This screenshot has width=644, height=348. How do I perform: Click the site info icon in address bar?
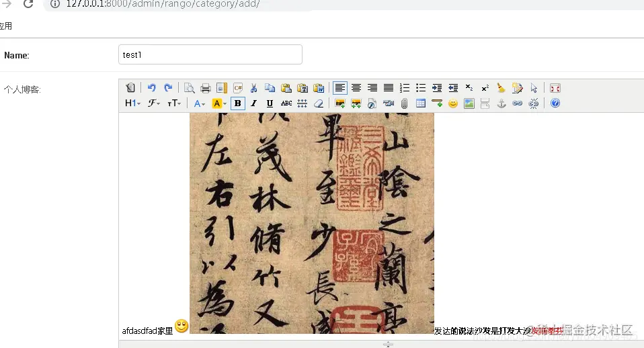pyautogui.click(x=55, y=4)
